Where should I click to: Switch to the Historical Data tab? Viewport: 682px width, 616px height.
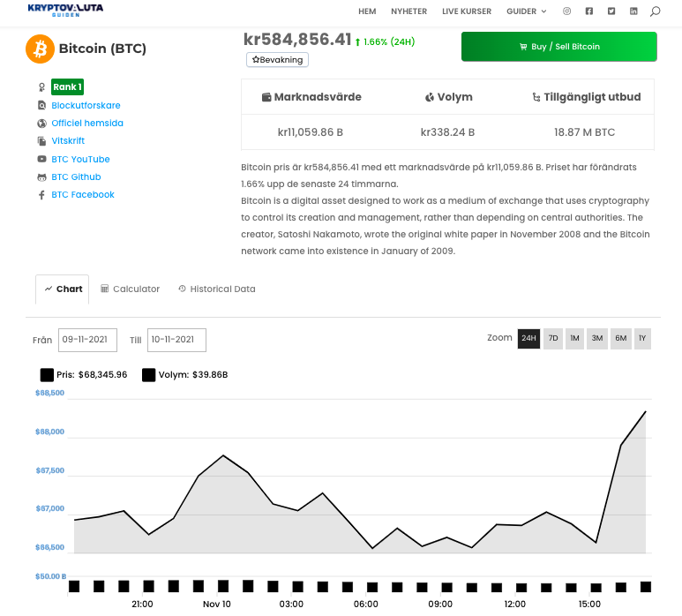coord(217,289)
